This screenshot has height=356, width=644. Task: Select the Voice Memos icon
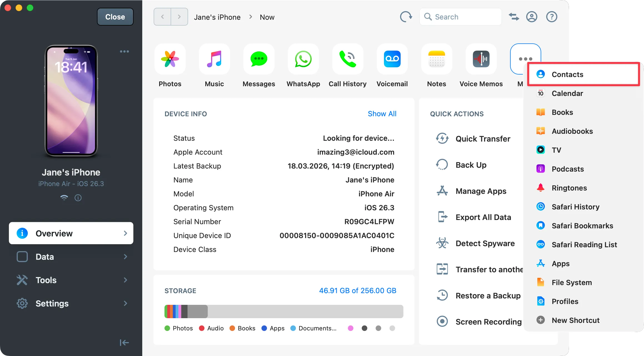481,59
